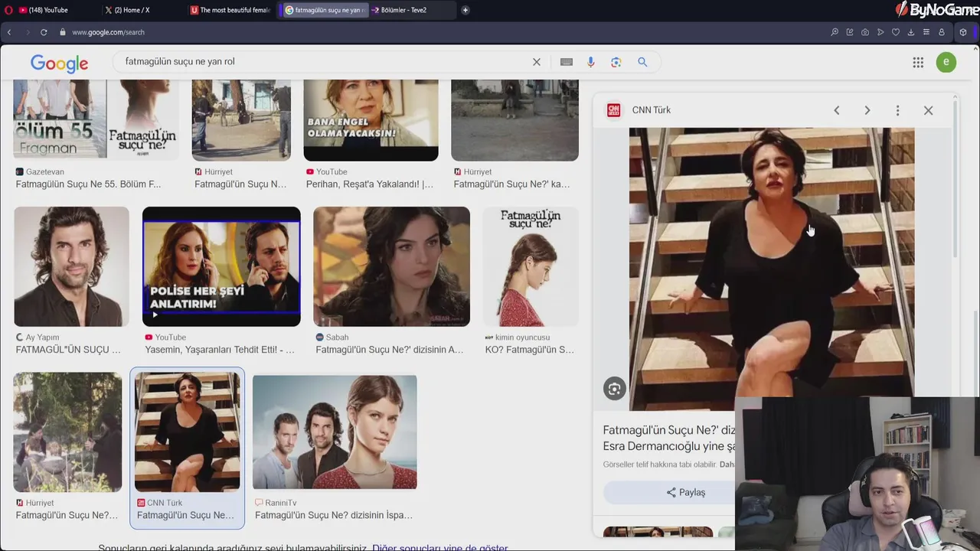Switch to 'The most beautiful female' tab
The image size is (980, 551).
pos(231,10)
